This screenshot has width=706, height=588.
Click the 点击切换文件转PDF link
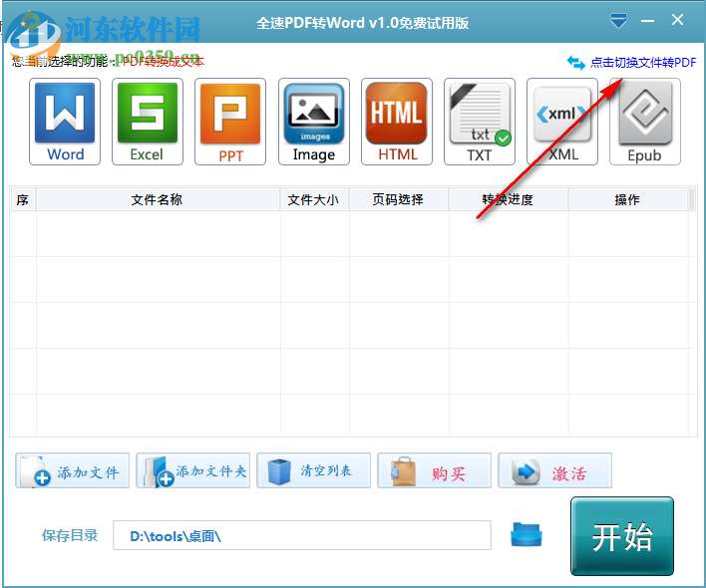pyautogui.click(x=643, y=63)
